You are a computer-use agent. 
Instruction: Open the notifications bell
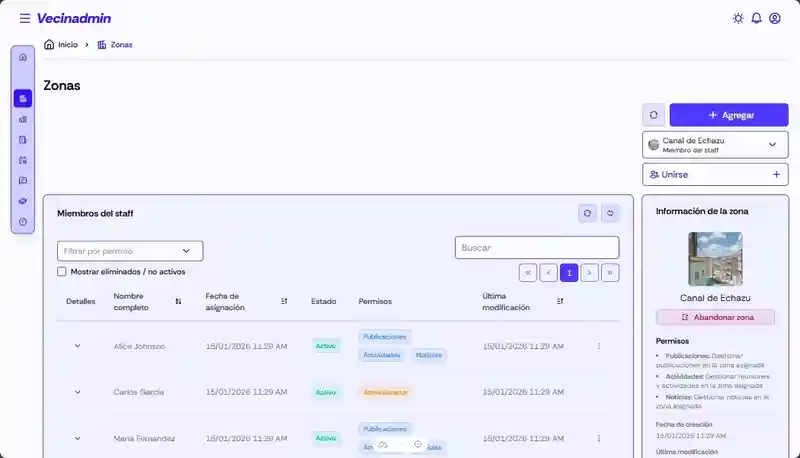(756, 18)
